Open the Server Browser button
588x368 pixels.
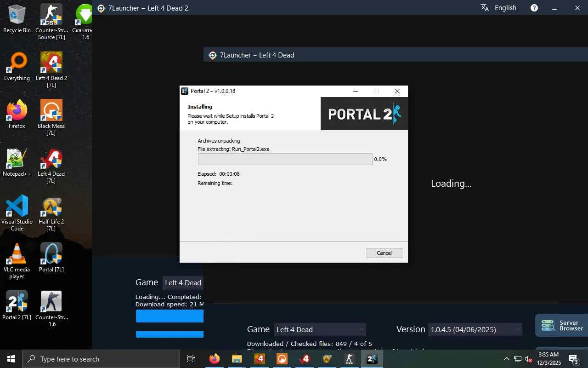pyautogui.click(x=561, y=325)
